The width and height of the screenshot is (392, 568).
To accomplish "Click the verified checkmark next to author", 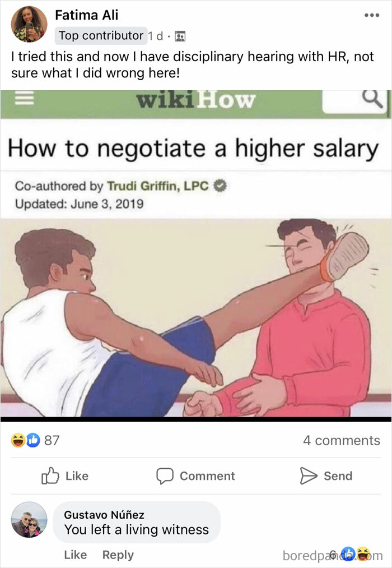I will coord(220,186).
